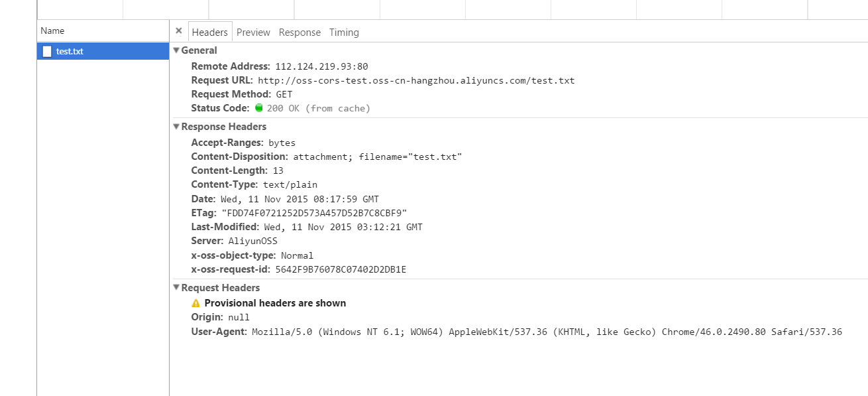Click the test.txt file icon
Image resolution: width=868 pixels, height=396 pixels.
click(x=46, y=51)
